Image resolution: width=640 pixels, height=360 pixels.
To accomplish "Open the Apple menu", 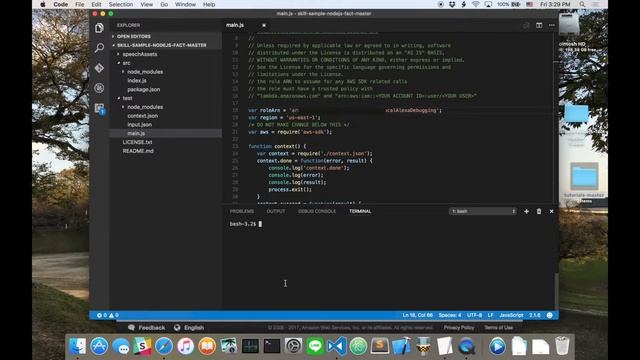I will (x=43, y=4).
